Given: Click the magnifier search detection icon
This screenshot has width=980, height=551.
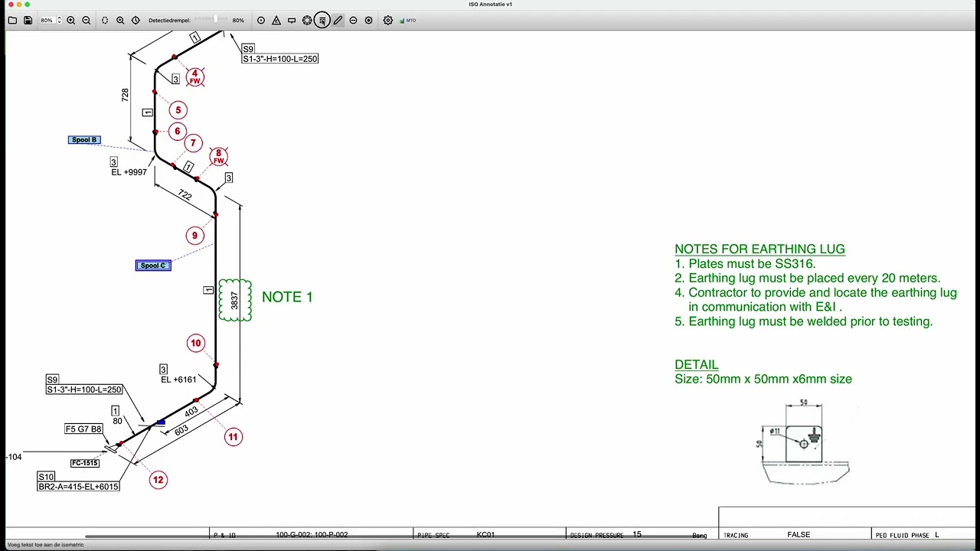Looking at the screenshot, I should [120, 20].
